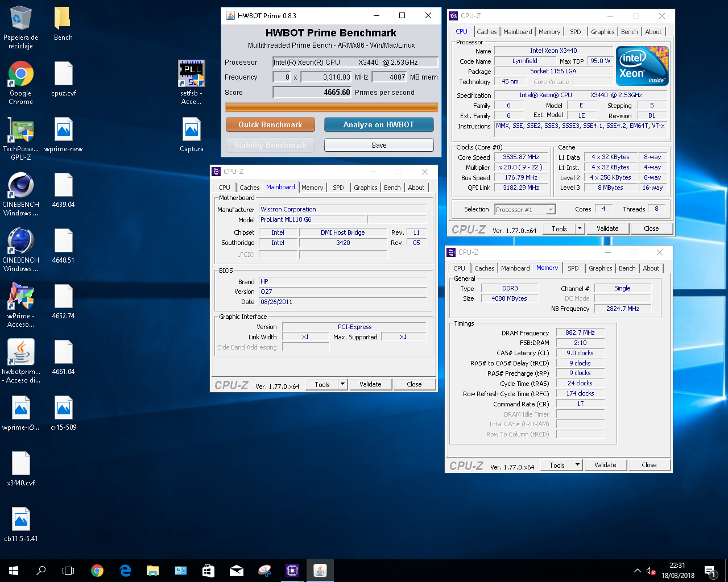Open the x3440.cvf file icon

pos(21,468)
